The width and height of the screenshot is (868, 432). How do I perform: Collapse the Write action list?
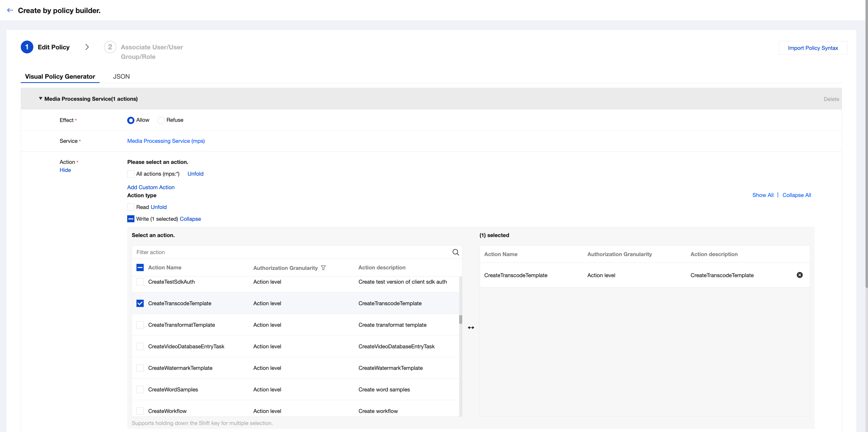190,219
